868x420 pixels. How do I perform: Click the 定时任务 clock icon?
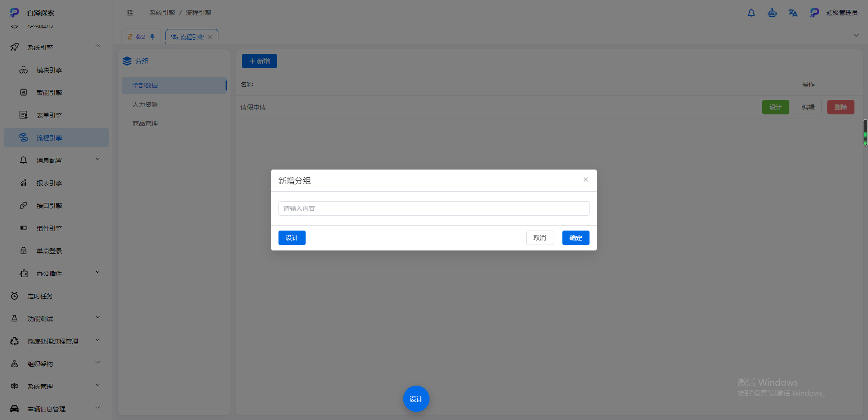click(14, 296)
